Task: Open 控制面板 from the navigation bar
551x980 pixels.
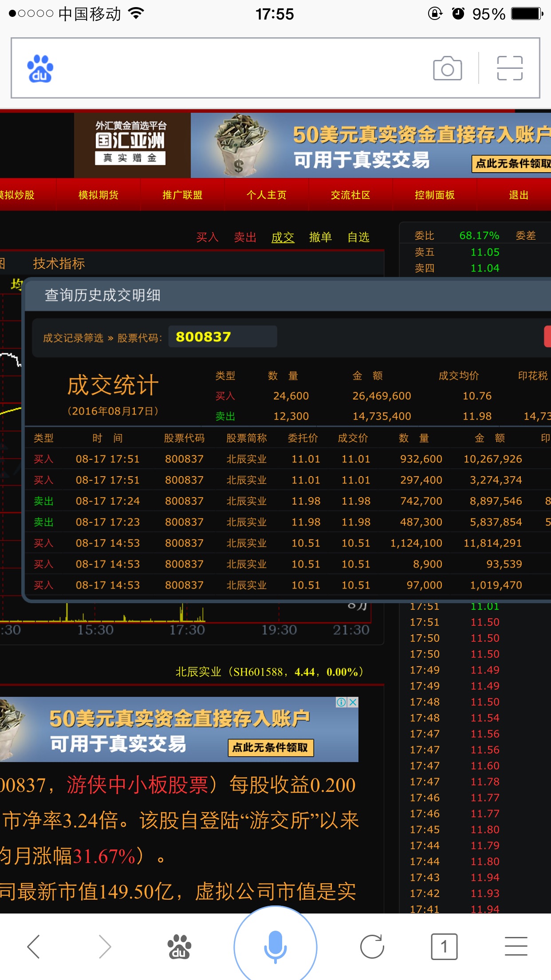Action: tap(434, 195)
